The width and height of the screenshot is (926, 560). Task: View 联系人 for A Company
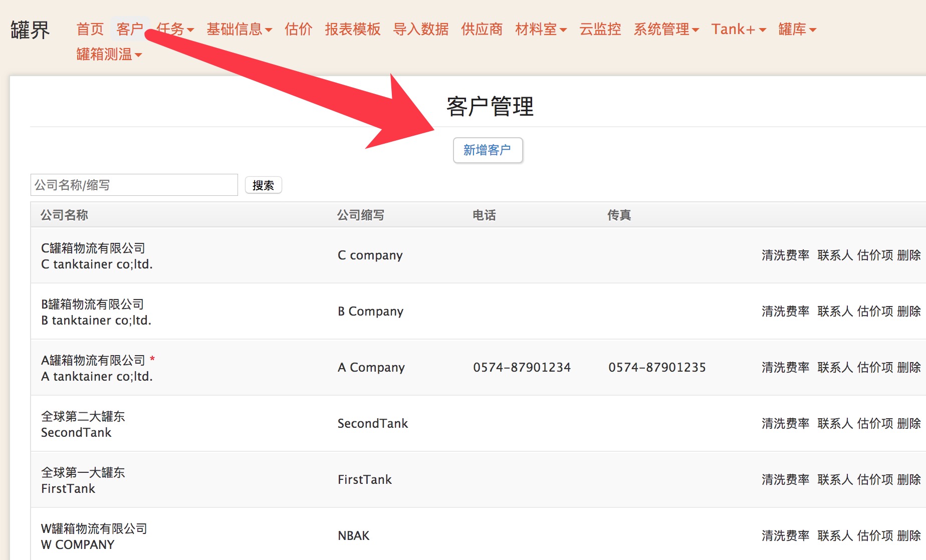pyautogui.click(x=835, y=368)
